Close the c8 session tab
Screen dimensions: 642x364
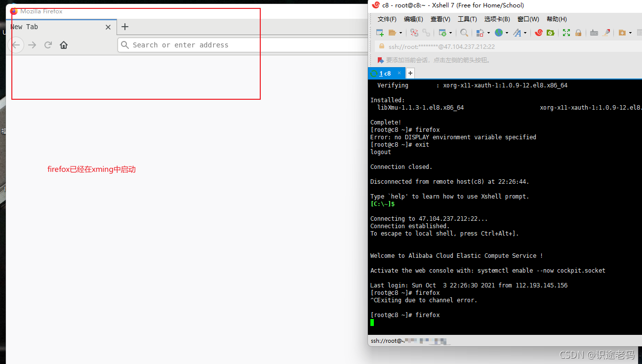coord(399,73)
